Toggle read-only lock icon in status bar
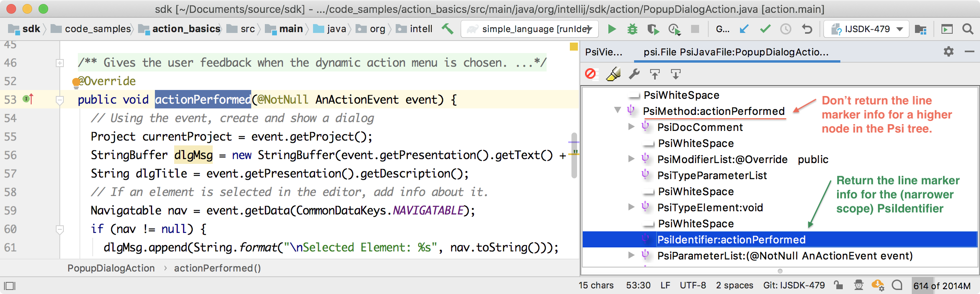The height and width of the screenshot is (294, 980). click(838, 285)
